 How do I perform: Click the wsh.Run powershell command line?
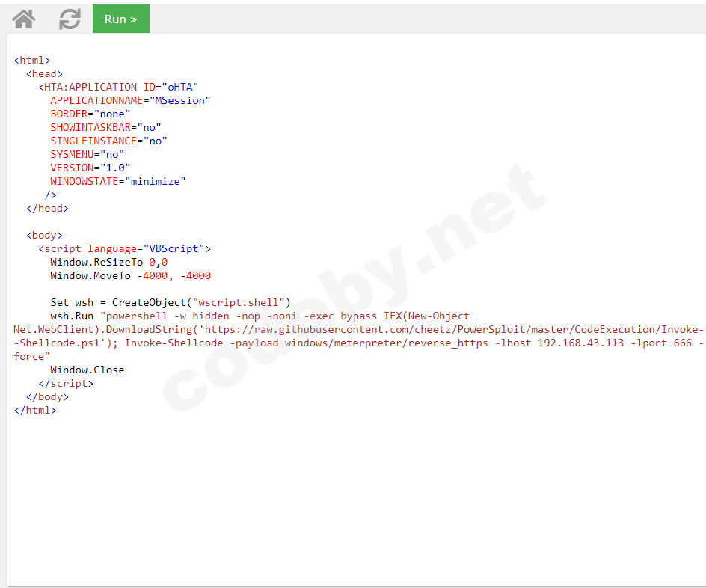[260, 316]
